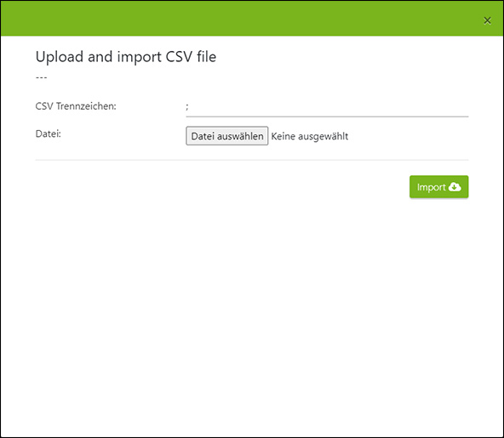Click the word 'Import' on the green button
The width and height of the screenshot is (504, 438).
[x=431, y=187]
